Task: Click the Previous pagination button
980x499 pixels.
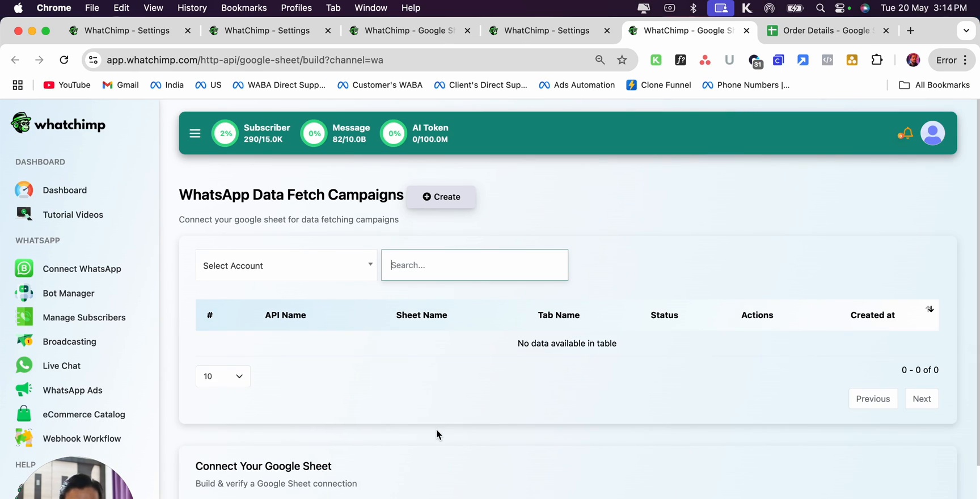Action: pos(873,399)
